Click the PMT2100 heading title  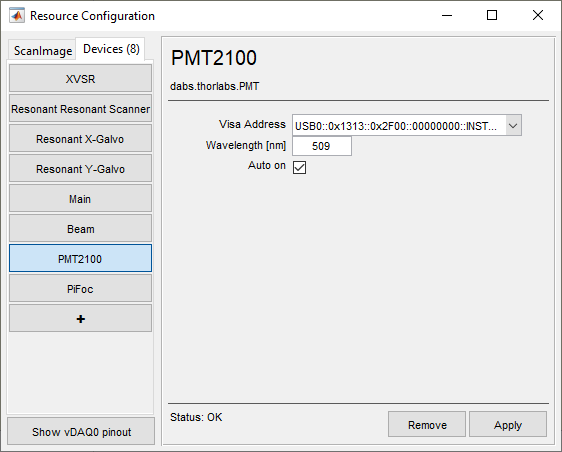click(x=214, y=58)
